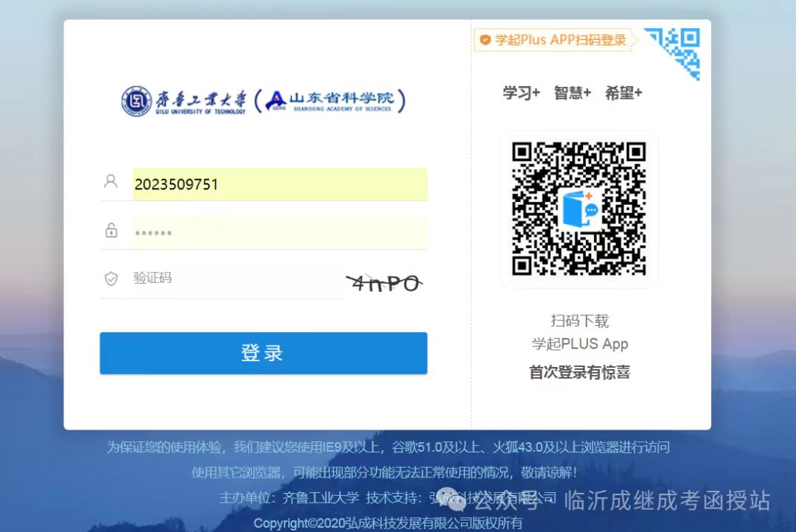Click the 学习+ slogan text
This screenshot has height=532, width=796.
(x=521, y=94)
